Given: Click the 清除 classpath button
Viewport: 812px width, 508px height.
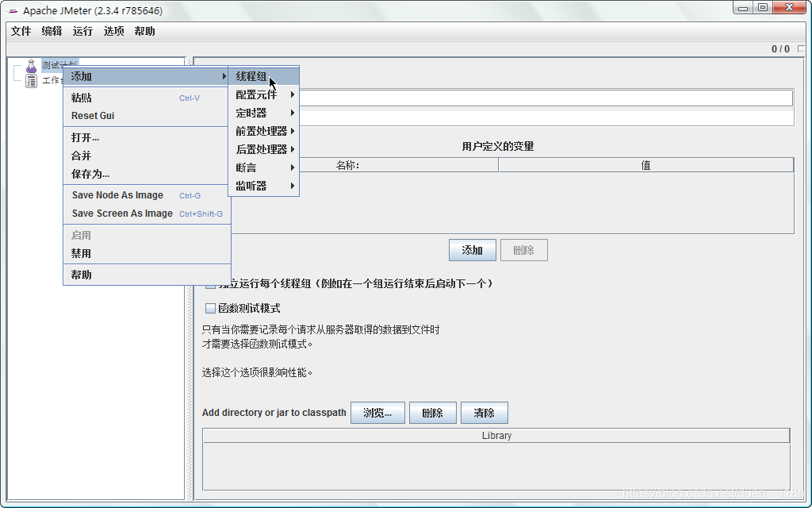Looking at the screenshot, I should (x=485, y=413).
